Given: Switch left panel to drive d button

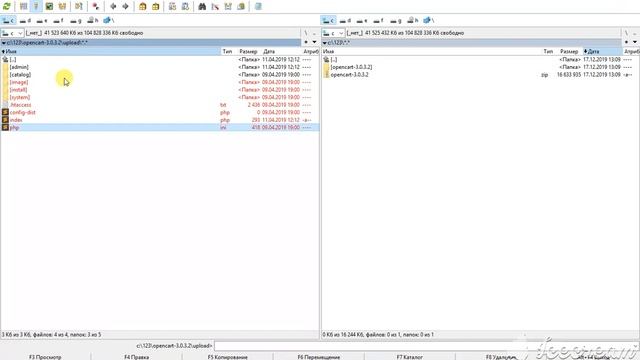Looking at the screenshot, I should click(25, 20).
